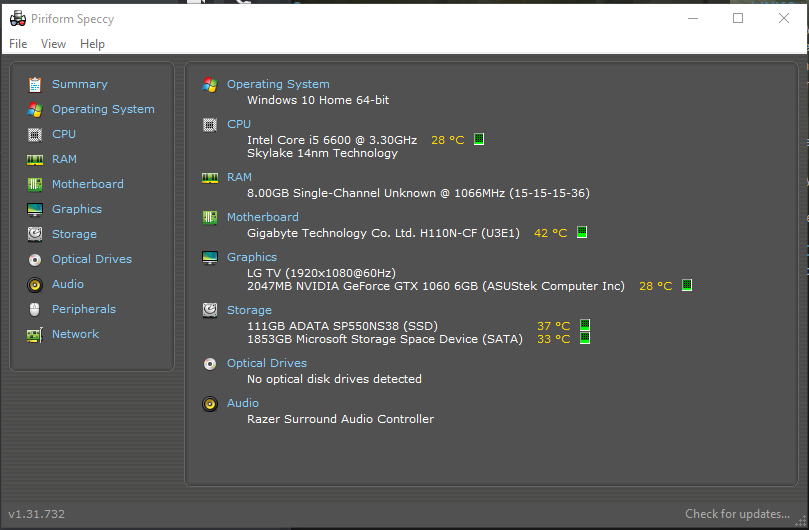Select CPU label in sidebar
Screen dimensions: 809x530
click(64, 134)
